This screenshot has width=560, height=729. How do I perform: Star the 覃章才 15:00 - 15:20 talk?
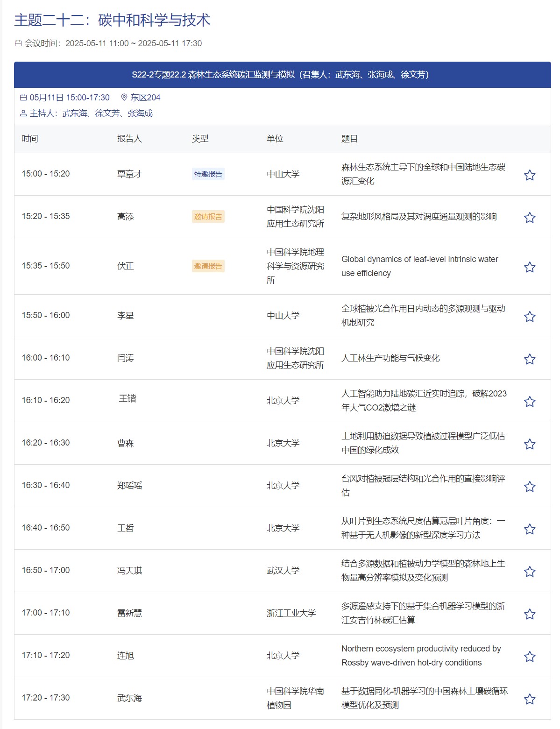pyautogui.click(x=529, y=175)
